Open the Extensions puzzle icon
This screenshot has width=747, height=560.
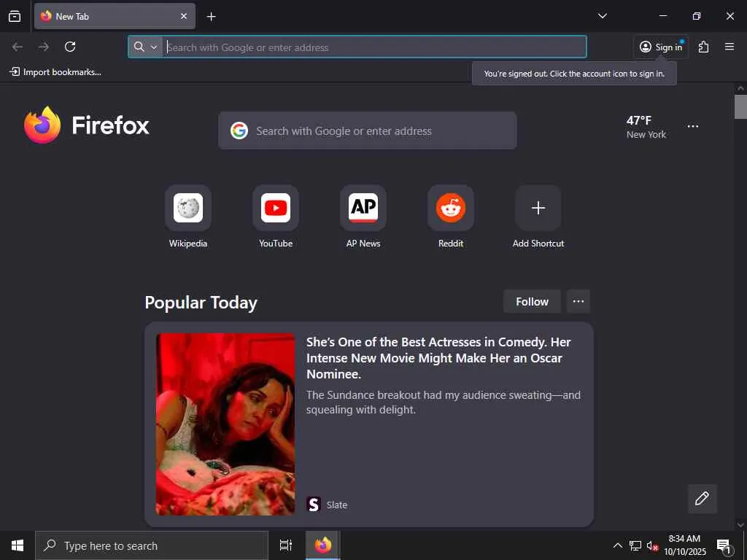tap(704, 47)
